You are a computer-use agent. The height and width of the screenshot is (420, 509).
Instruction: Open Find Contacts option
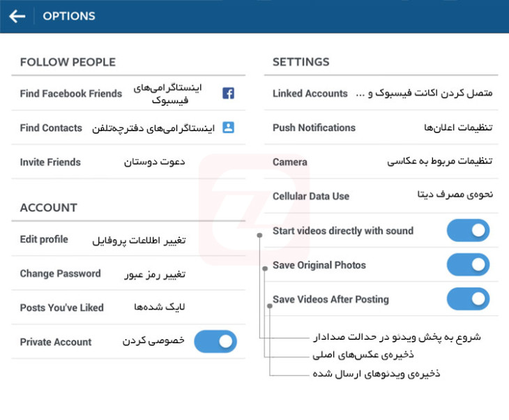coord(128,128)
